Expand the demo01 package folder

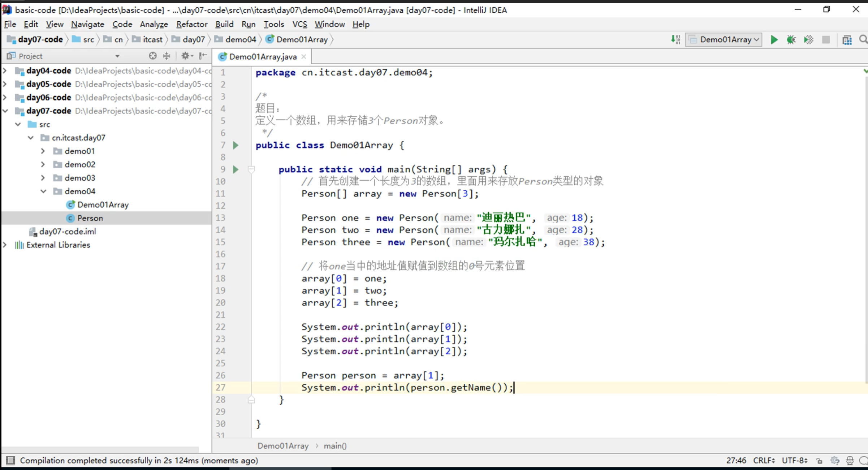point(43,151)
